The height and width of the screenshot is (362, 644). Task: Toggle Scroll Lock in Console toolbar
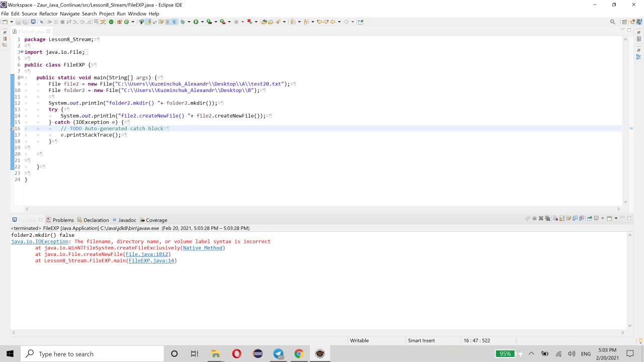tap(562, 218)
